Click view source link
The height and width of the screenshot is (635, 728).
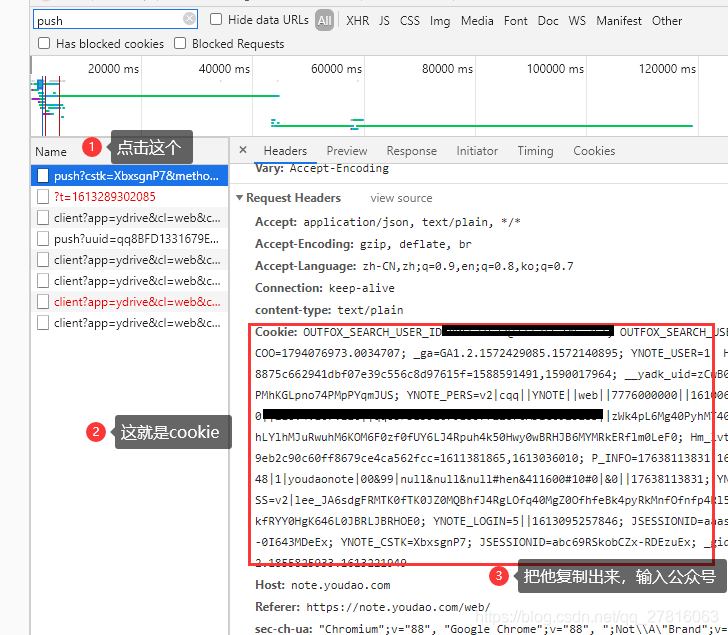tap(401, 198)
